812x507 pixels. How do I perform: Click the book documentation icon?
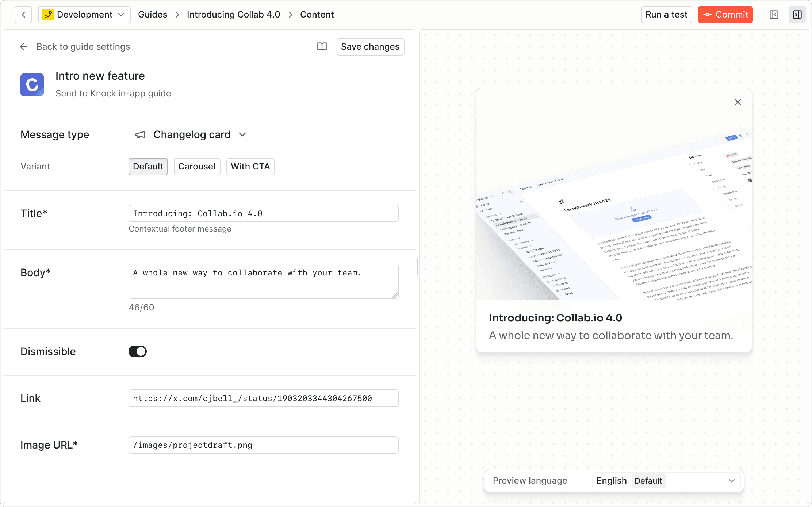tap(322, 47)
